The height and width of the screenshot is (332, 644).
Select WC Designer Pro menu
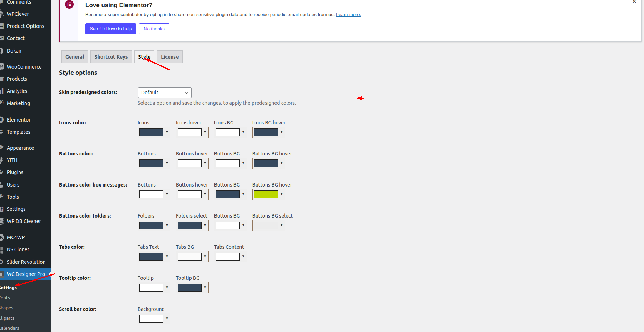pyautogui.click(x=25, y=274)
